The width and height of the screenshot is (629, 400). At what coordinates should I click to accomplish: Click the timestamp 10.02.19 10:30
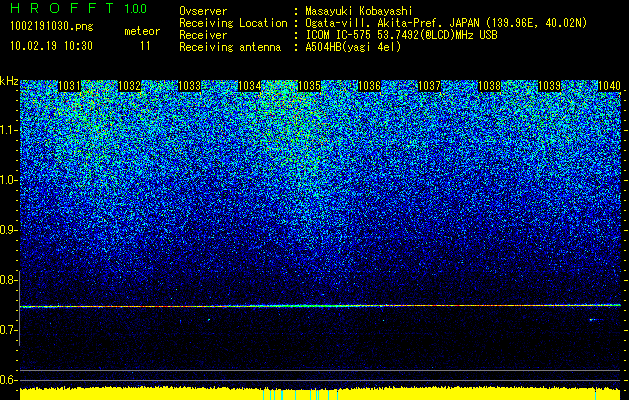pos(51,46)
